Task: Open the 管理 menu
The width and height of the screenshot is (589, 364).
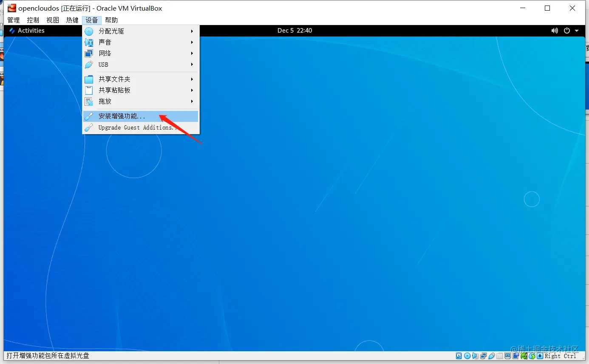Action: (14, 20)
